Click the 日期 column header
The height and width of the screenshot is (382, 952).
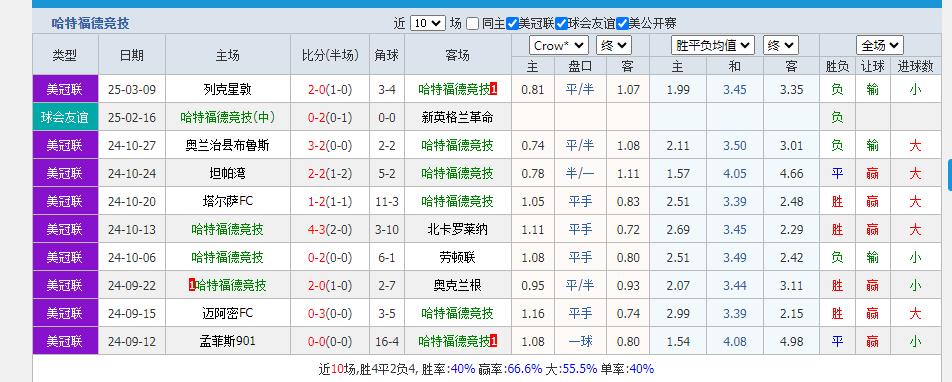point(132,55)
